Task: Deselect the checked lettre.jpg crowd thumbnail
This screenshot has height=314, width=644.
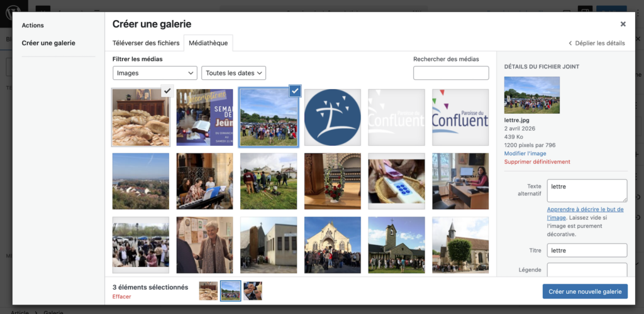Action: click(295, 91)
